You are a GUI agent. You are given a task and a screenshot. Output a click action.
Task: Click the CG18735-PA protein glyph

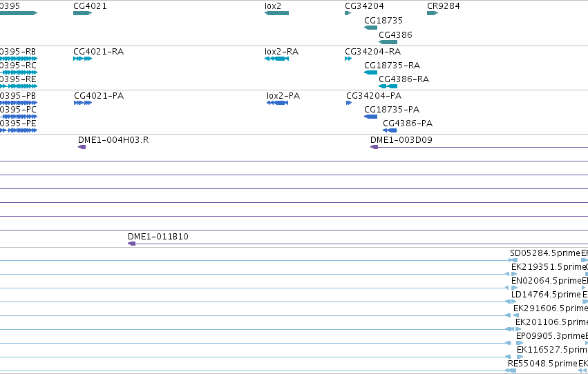click(x=370, y=117)
